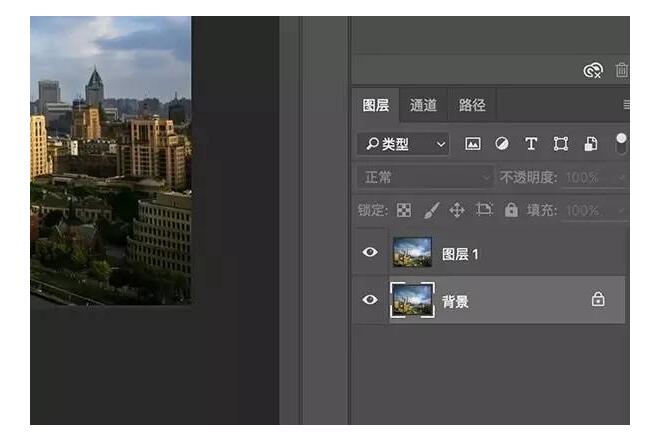664x445 pixels.
Task: Click the lock all padlock icon
Action: [x=511, y=210]
